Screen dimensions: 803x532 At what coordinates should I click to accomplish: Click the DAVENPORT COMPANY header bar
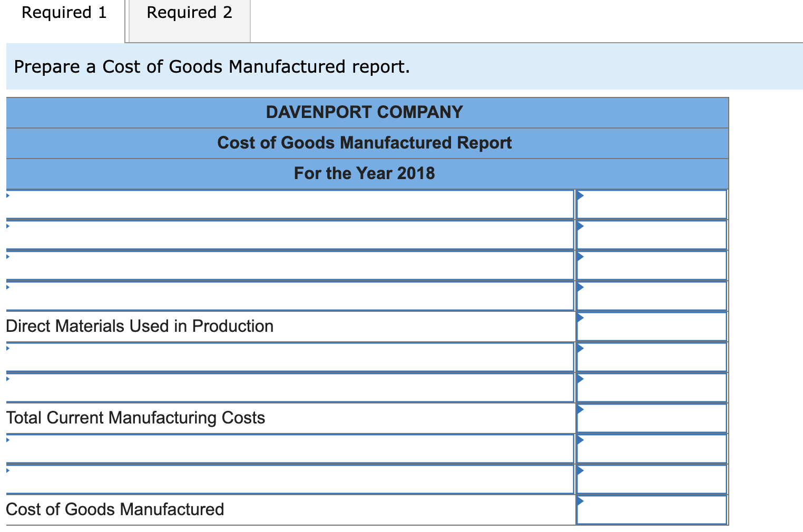tap(365, 112)
